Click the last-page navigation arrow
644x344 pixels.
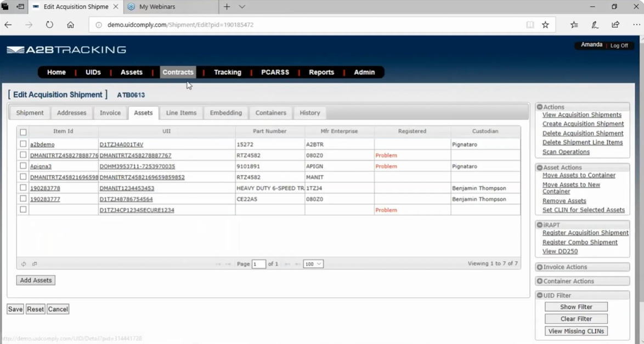(298, 264)
